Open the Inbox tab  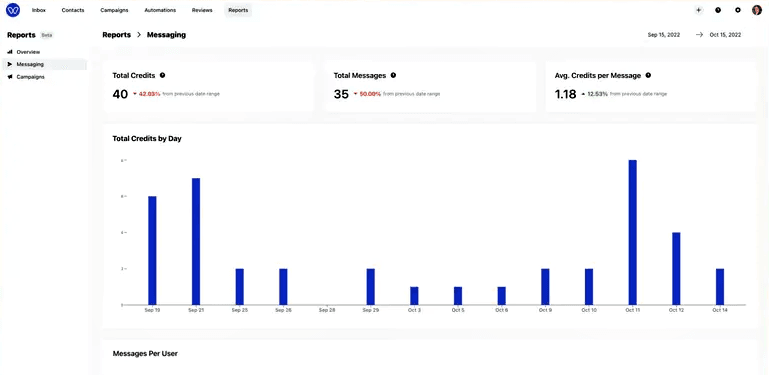[39, 10]
